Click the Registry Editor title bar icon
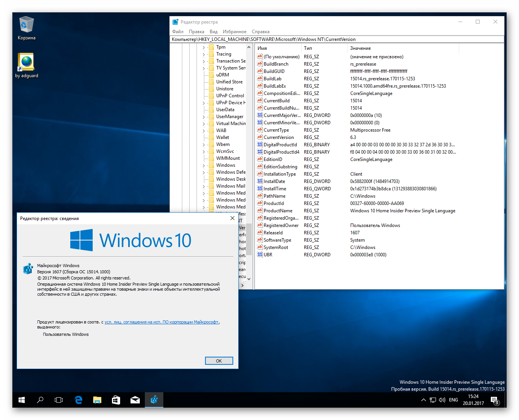 click(x=175, y=22)
